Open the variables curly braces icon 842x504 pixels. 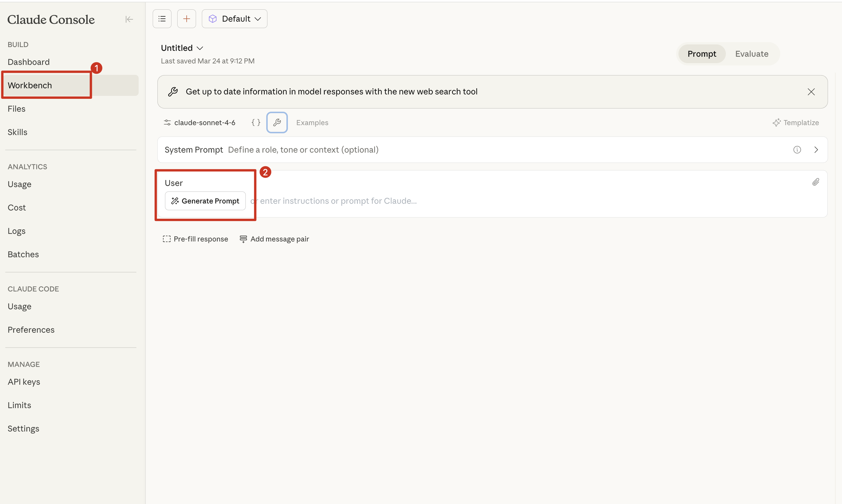256,122
